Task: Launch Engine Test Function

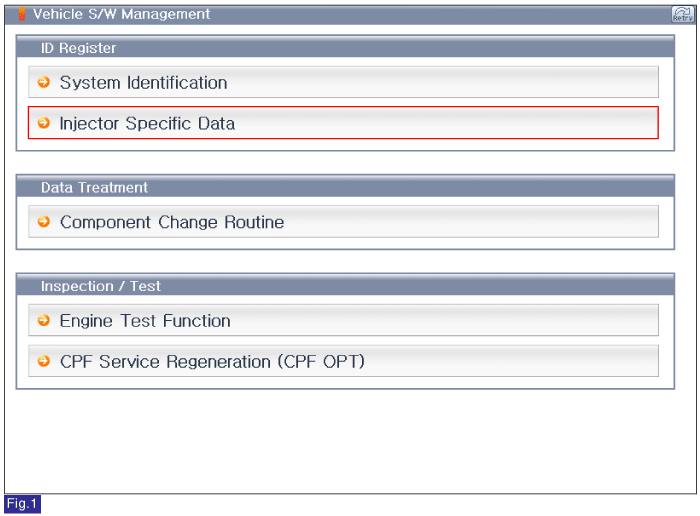Action: [343, 320]
